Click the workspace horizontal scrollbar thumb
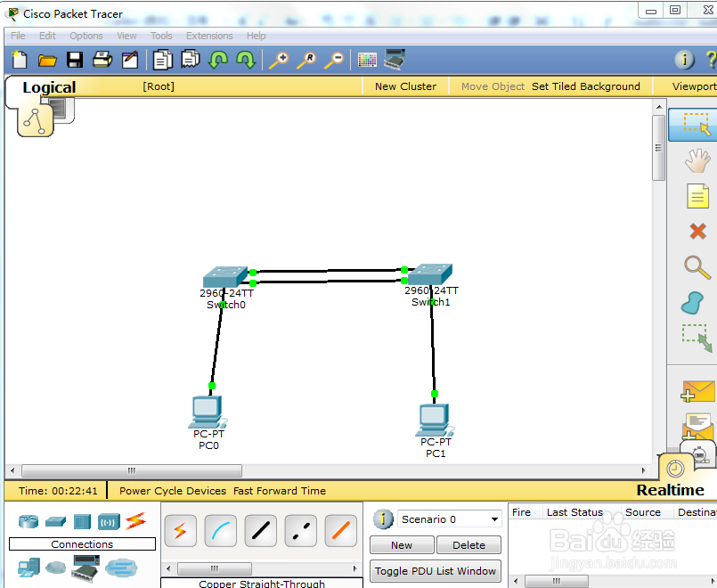 pos(132,470)
